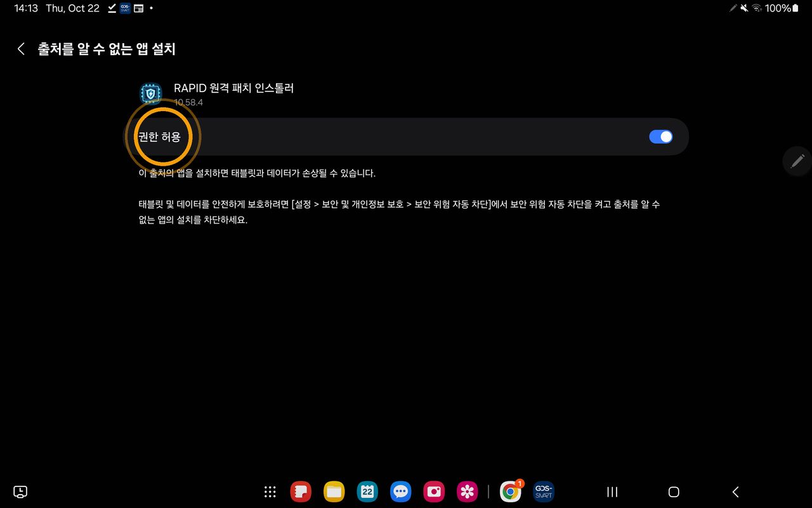Tap the 출처를 알 수 없는 앱 설치 title
Image resolution: width=812 pixels, height=508 pixels.
[107, 49]
